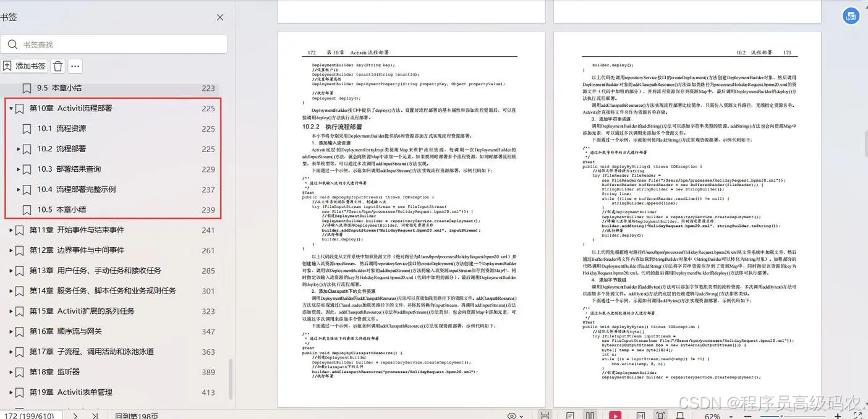The image size is (868, 419).
Task: Close the 书签 bookmarks panel
Action: [x=221, y=18]
